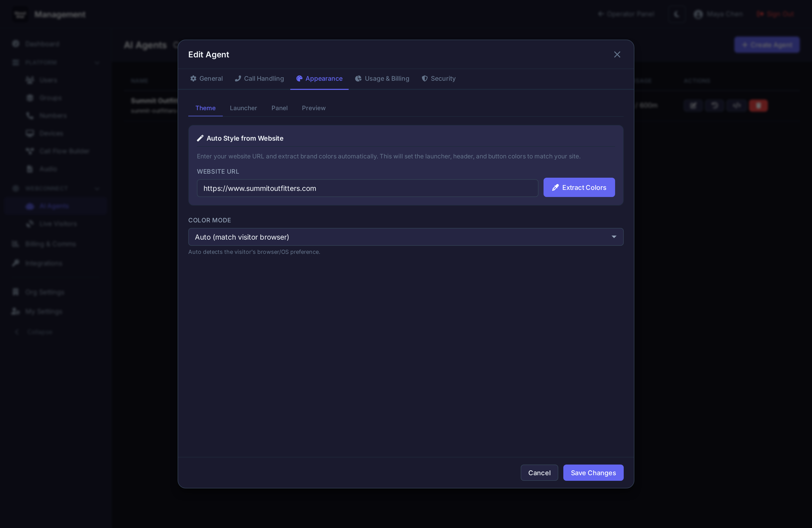Image resolution: width=812 pixels, height=528 pixels.
Task: Click the phone icon of Call Handling tab
Action: [x=238, y=78]
